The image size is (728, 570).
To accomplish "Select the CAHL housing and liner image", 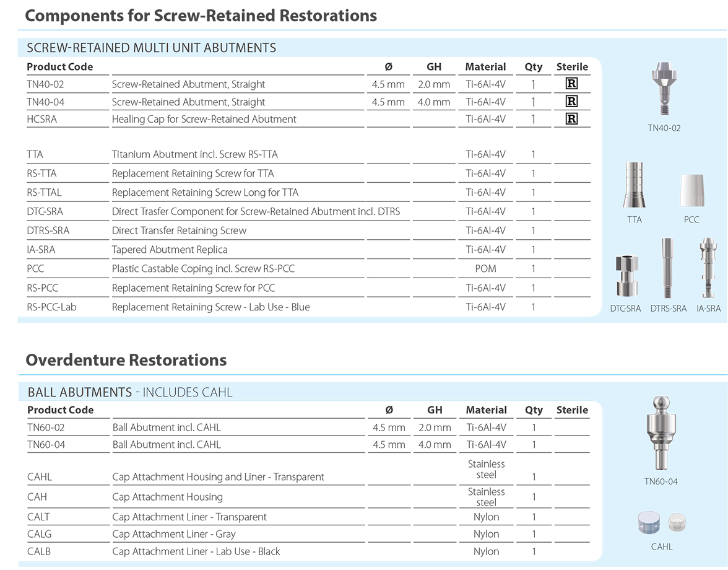I will [661, 524].
